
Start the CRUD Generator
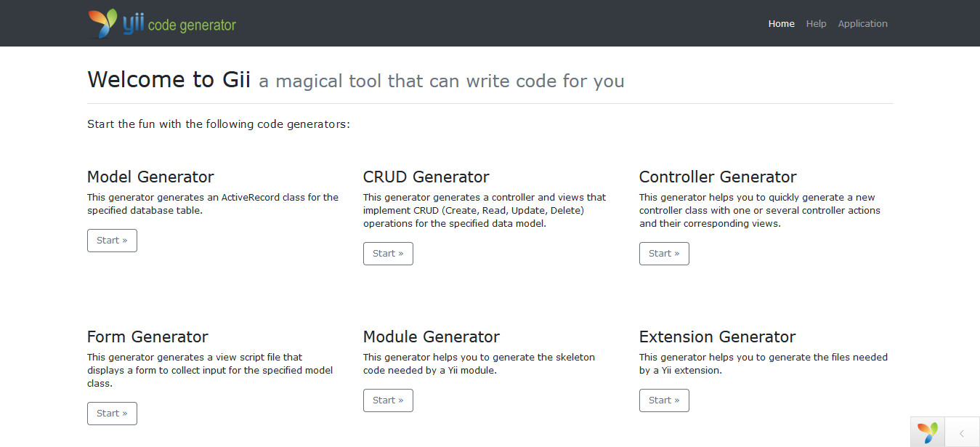tap(388, 254)
